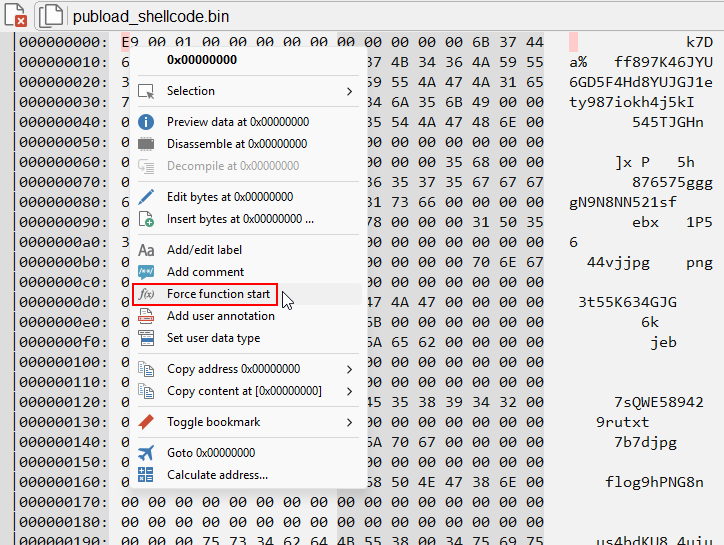This screenshot has height=545, width=724.
Task: Click the Insert bytes document icon
Action: coord(146,219)
